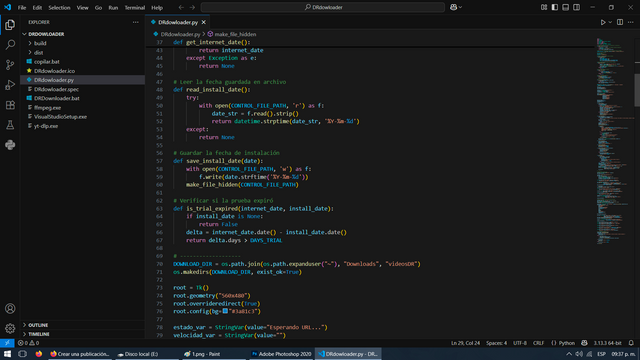The width and height of the screenshot is (640, 360).
Task: Open copilar.bat in the explorer
Action: pyautogui.click(x=47, y=62)
